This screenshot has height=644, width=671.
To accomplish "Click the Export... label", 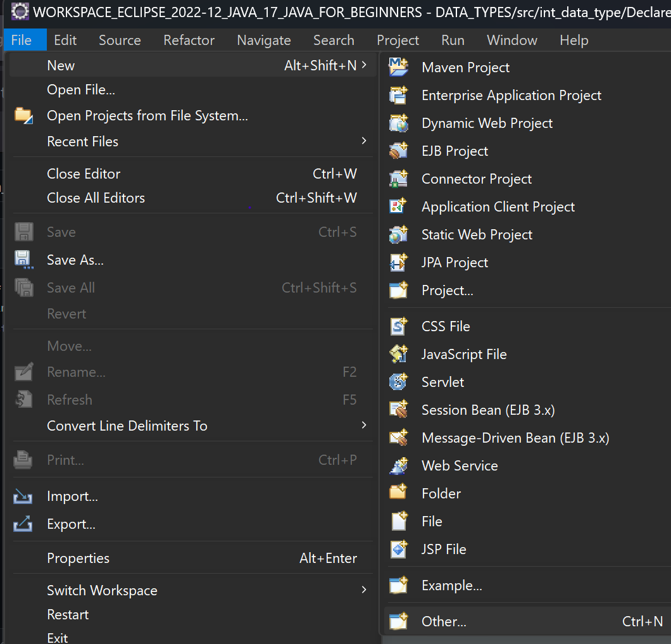I will pos(71,524).
